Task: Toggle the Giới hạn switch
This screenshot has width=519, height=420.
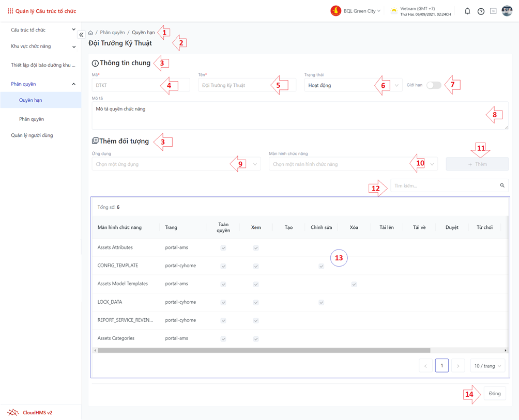Action: (434, 85)
